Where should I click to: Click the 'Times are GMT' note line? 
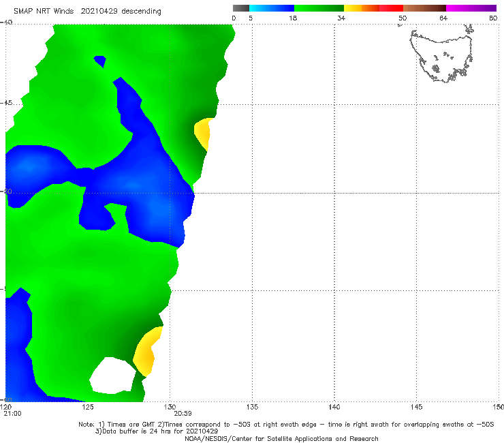coord(286,425)
